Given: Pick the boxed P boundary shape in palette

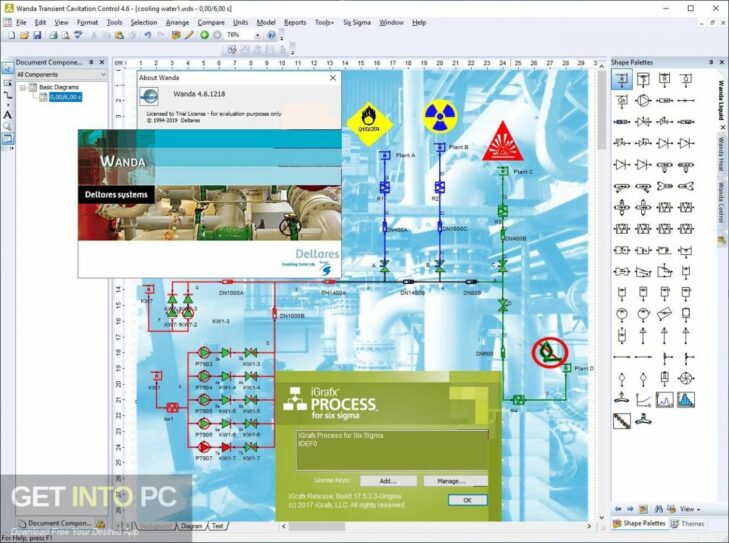Looking at the screenshot, I should tap(643, 79).
